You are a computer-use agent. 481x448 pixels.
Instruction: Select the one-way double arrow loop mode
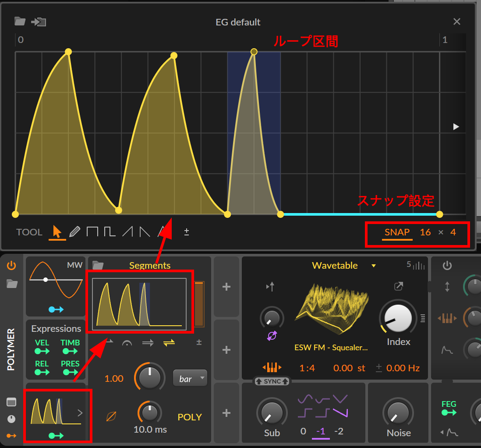click(148, 343)
